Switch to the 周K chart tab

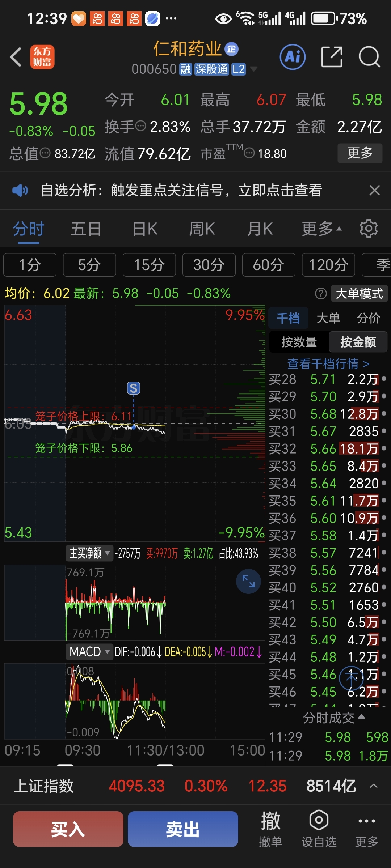pyautogui.click(x=202, y=229)
